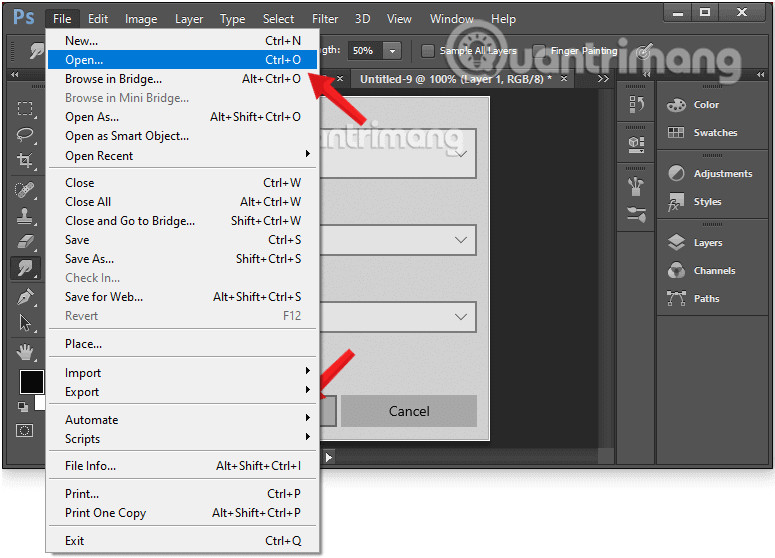Select the Lasso tool

coord(25,134)
